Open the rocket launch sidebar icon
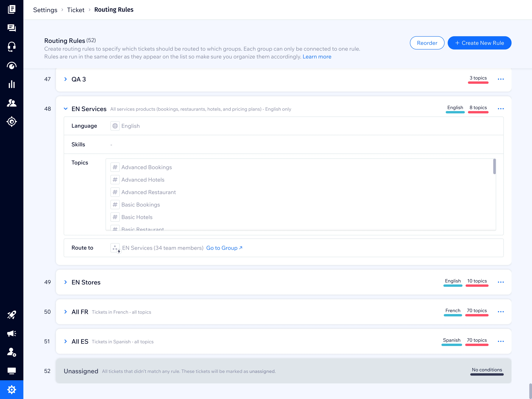532x399 pixels. (x=12, y=315)
